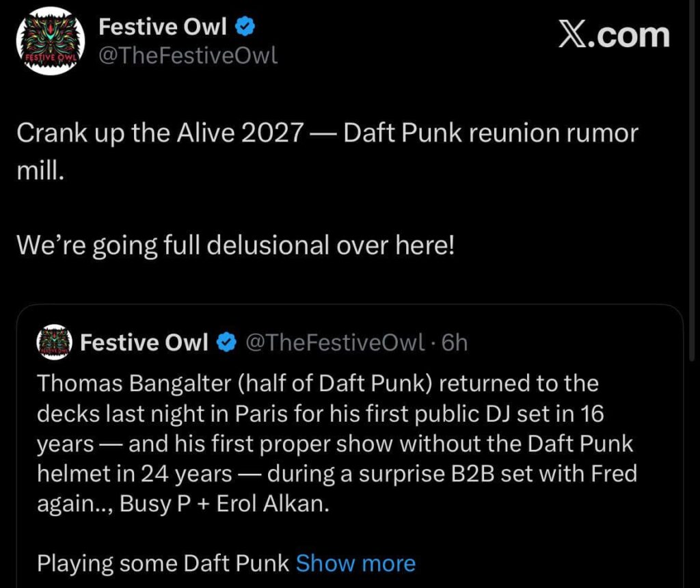Click the @TheFestiveOwl handle in the quoted post

click(335, 343)
